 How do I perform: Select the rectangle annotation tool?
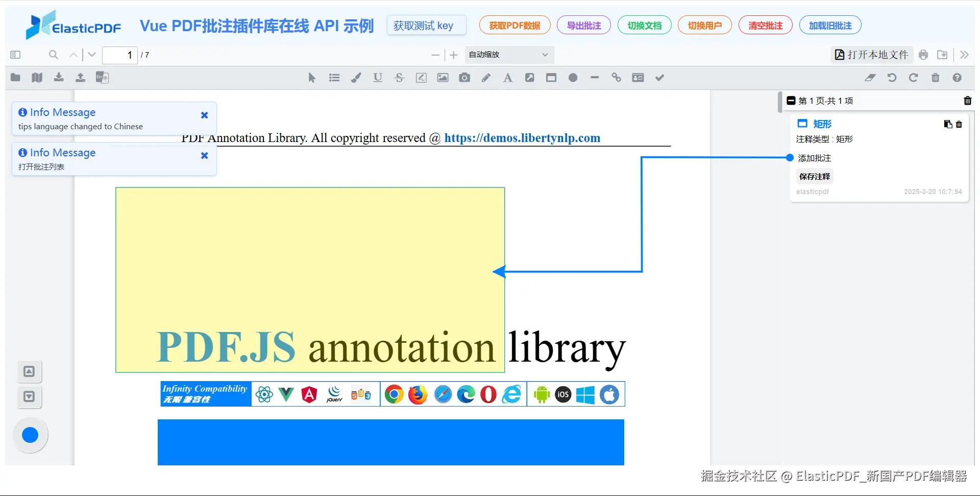coord(551,77)
